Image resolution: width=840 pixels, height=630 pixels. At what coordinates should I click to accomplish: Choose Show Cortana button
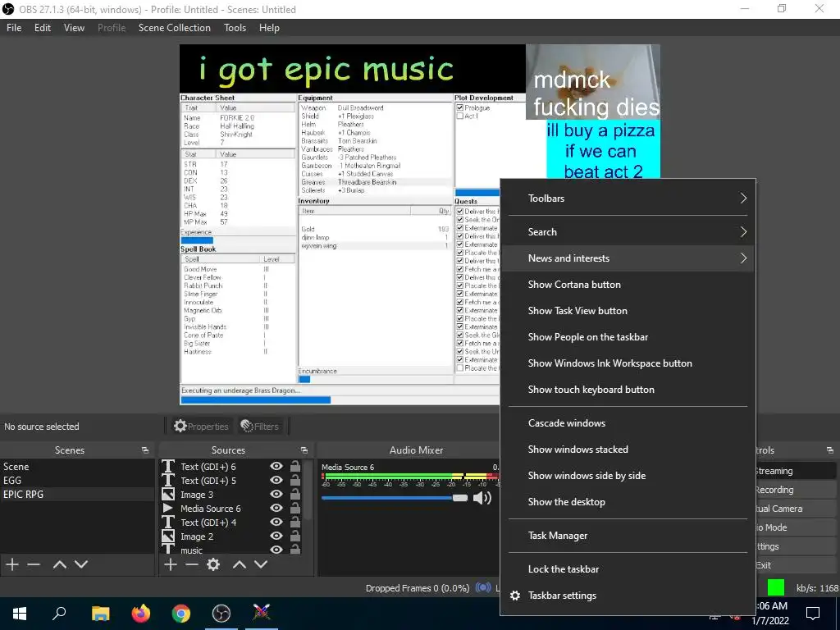(x=628, y=285)
